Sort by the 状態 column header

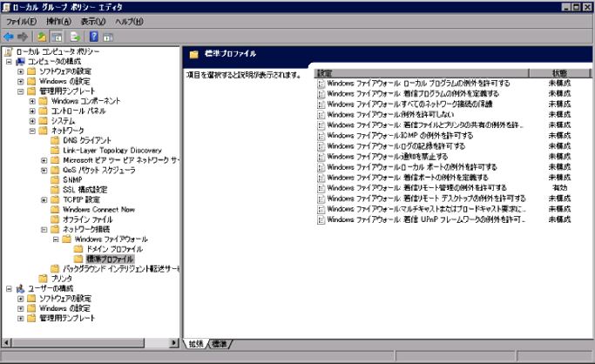559,73
